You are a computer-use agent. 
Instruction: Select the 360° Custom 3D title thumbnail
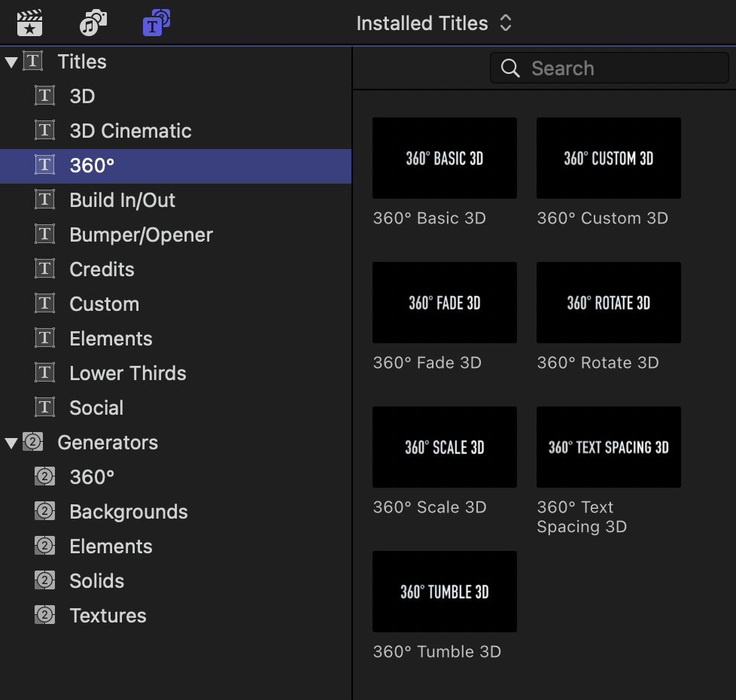(609, 158)
